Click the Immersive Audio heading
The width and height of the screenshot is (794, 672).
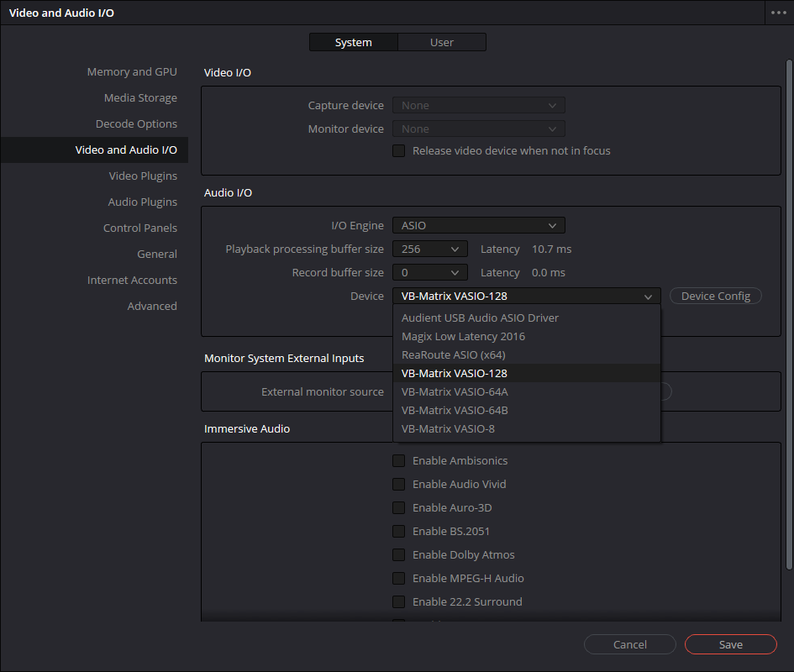[x=247, y=429]
